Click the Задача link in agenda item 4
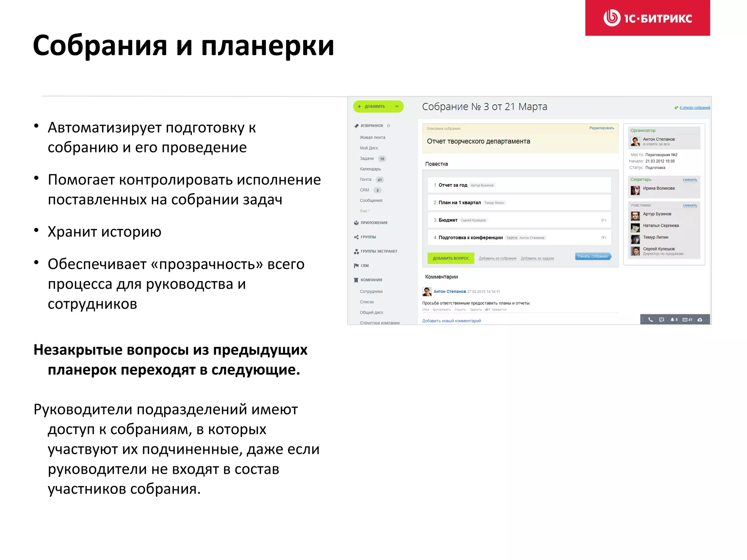Viewport: 747px width, 560px height. [x=511, y=238]
